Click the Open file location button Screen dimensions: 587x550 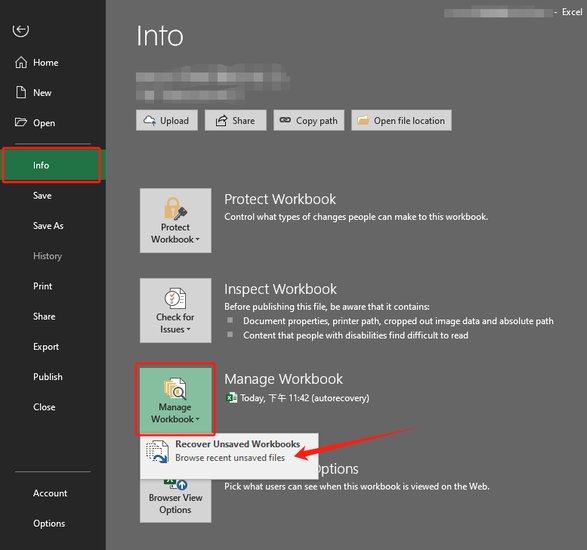[401, 120]
